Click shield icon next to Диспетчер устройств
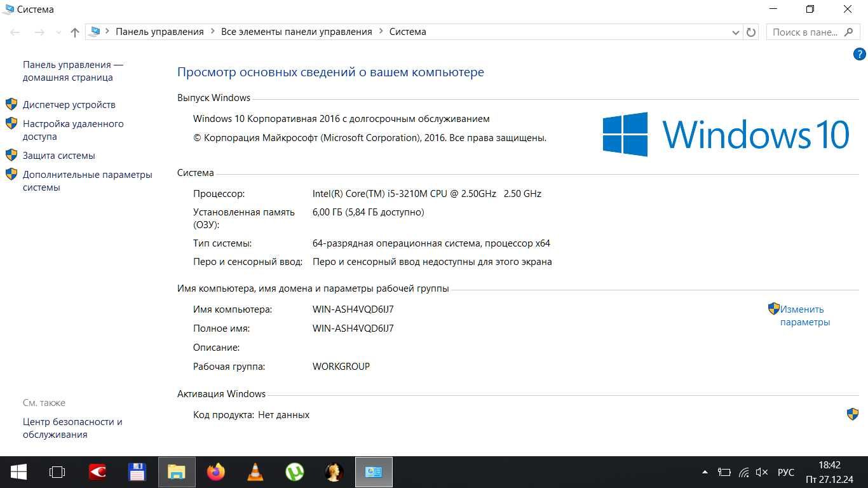 [x=11, y=104]
